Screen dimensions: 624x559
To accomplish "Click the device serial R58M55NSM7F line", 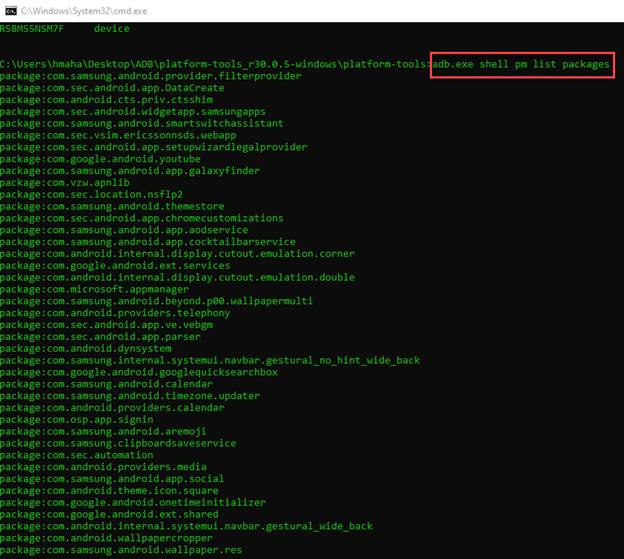I will 64,29.
